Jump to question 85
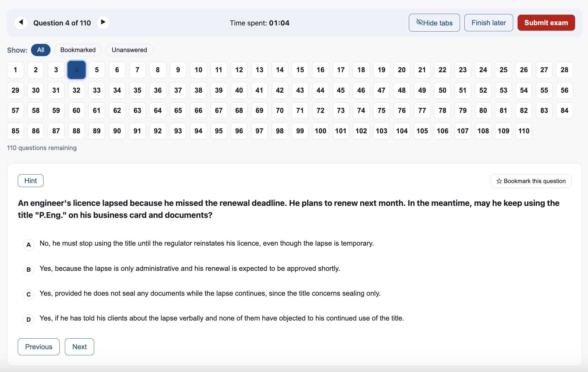The image size is (588, 372). point(15,131)
